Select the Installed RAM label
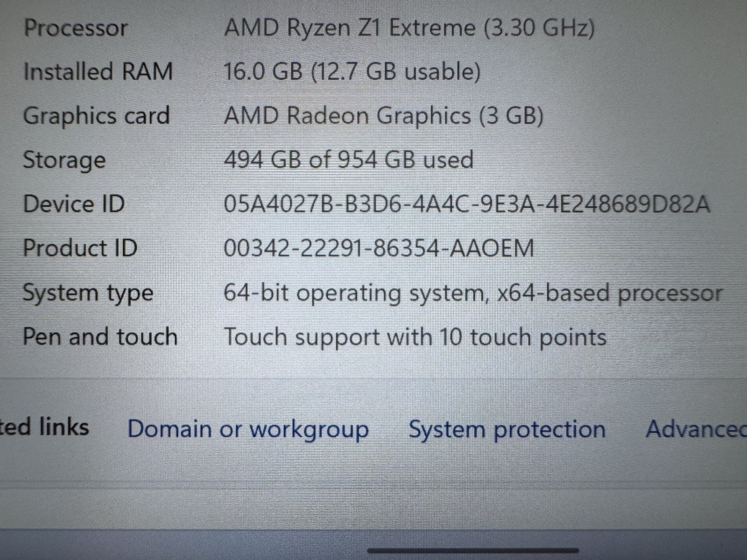 coord(98,72)
